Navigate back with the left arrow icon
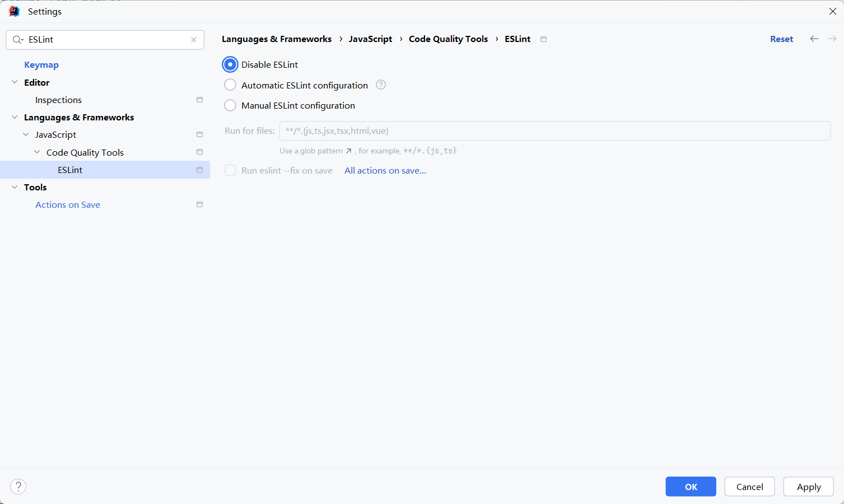Screen dimensions: 844x504 pos(814,39)
